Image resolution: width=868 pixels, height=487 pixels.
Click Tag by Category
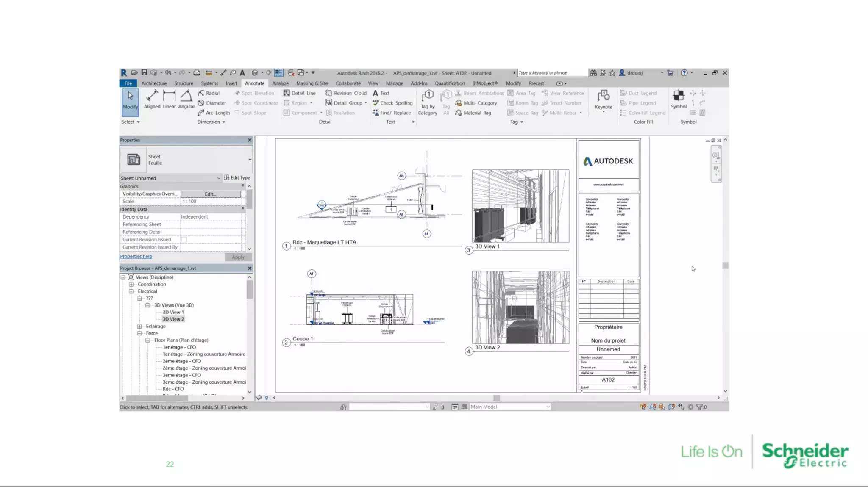point(427,102)
